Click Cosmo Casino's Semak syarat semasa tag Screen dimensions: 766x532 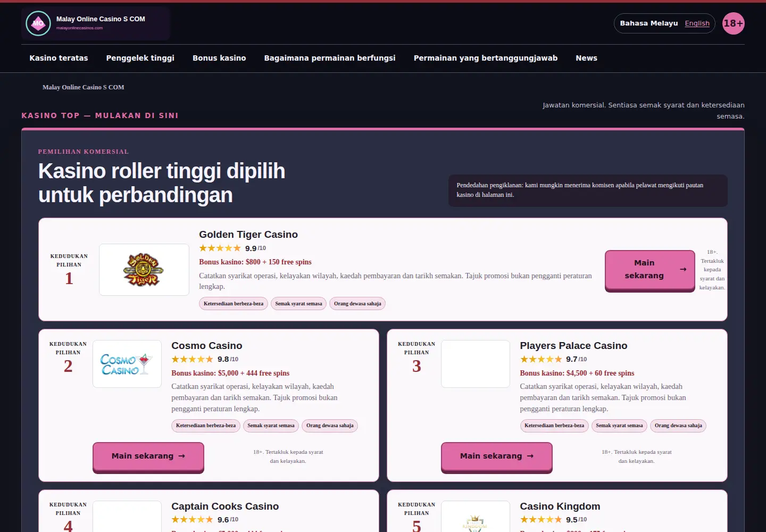(271, 426)
